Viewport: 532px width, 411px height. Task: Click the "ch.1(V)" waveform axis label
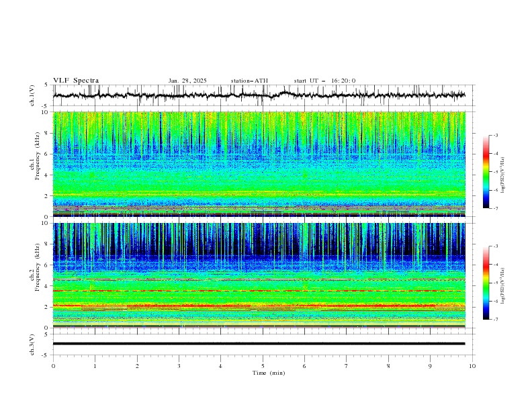(32, 95)
